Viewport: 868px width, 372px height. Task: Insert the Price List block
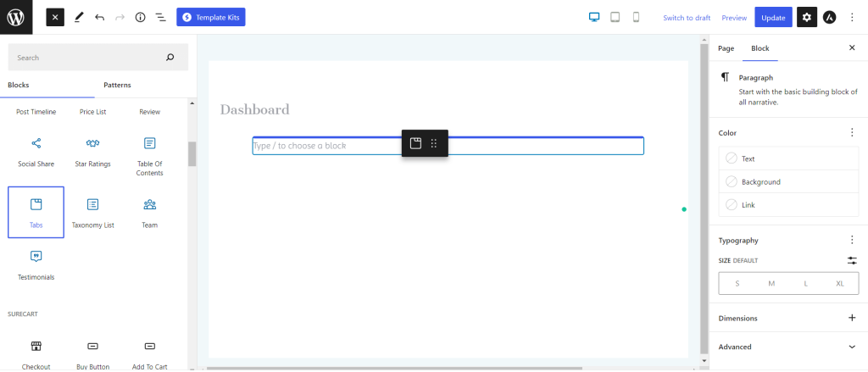[93, 112]
